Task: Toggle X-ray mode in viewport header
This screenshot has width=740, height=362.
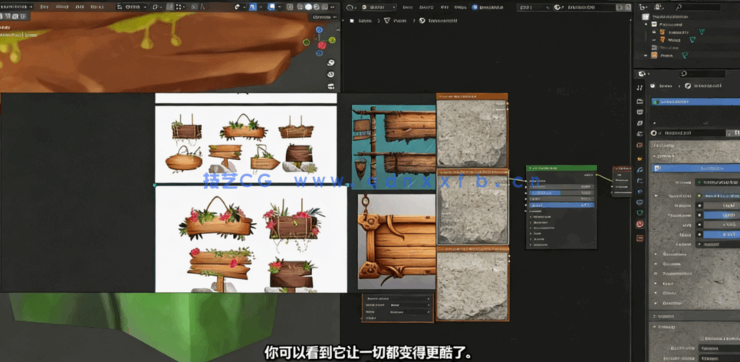Action: 290,7
